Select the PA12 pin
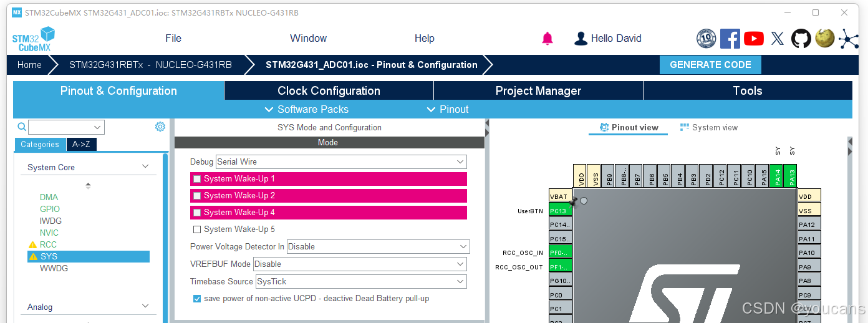The height and width of the screenshot is (323, 868). coord(809,224)
